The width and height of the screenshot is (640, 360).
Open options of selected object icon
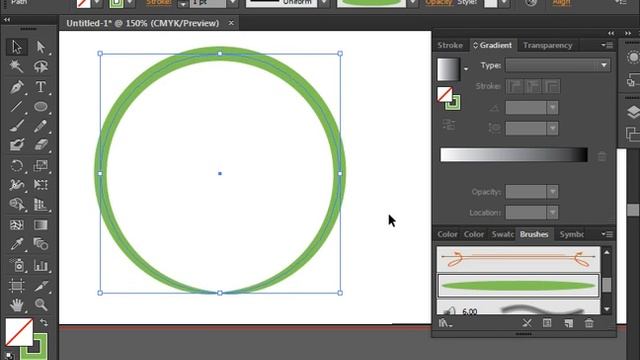tap(547, 323)
